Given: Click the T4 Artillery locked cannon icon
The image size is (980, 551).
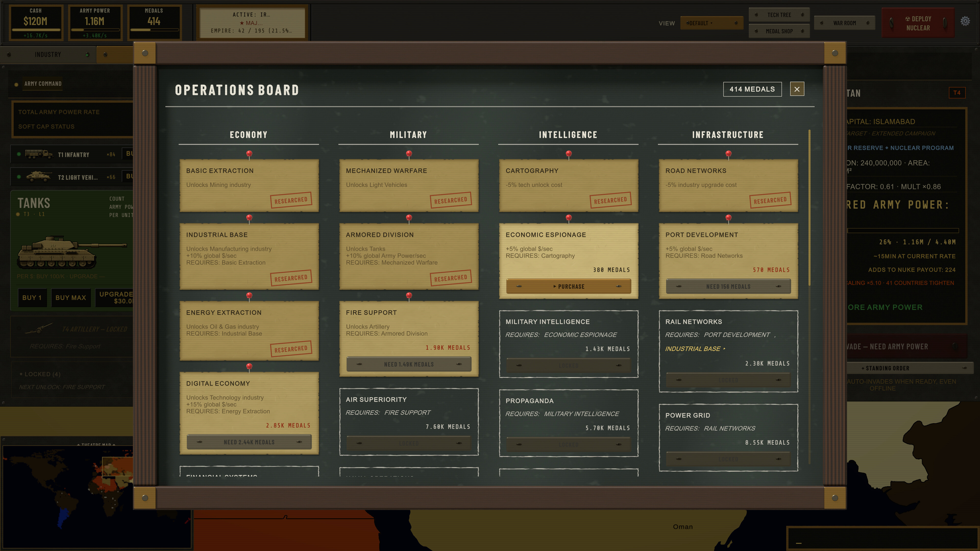Looking at the screenshot, I should click(x=39, y=329).
